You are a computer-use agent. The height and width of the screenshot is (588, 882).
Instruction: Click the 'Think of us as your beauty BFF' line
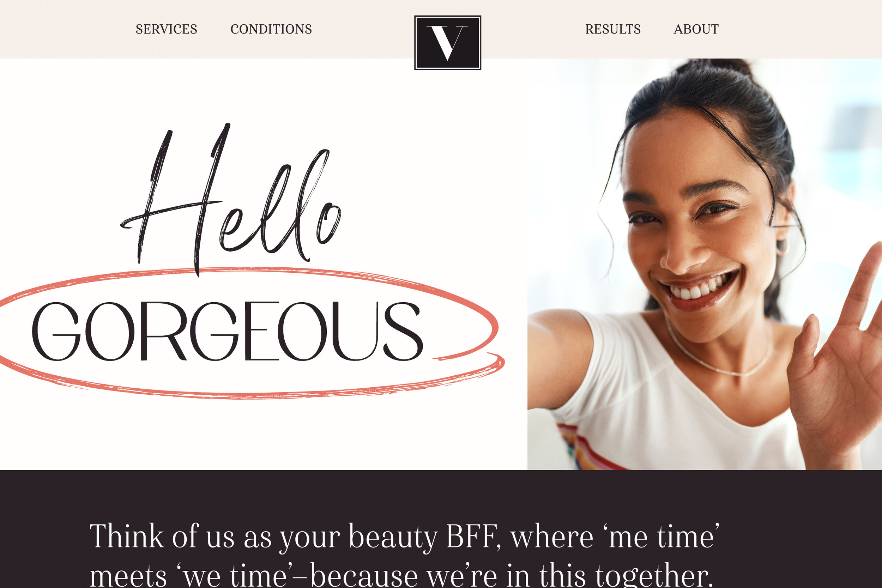pyautogui.click(x=405, y=537)
